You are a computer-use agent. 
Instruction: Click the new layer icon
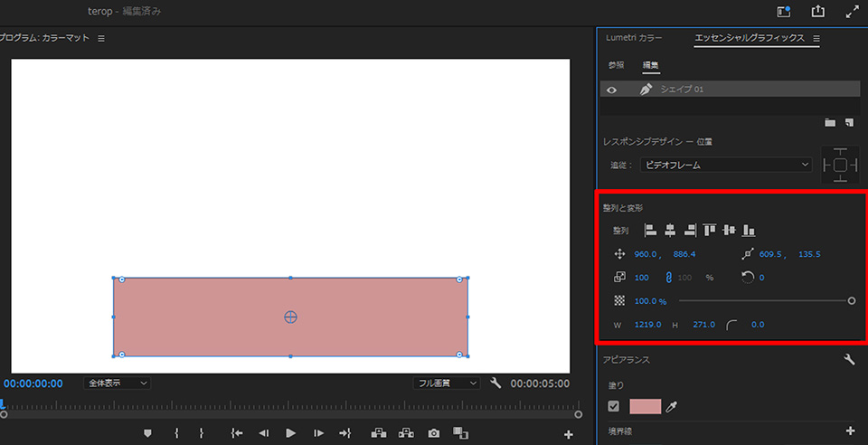(849, 122)
